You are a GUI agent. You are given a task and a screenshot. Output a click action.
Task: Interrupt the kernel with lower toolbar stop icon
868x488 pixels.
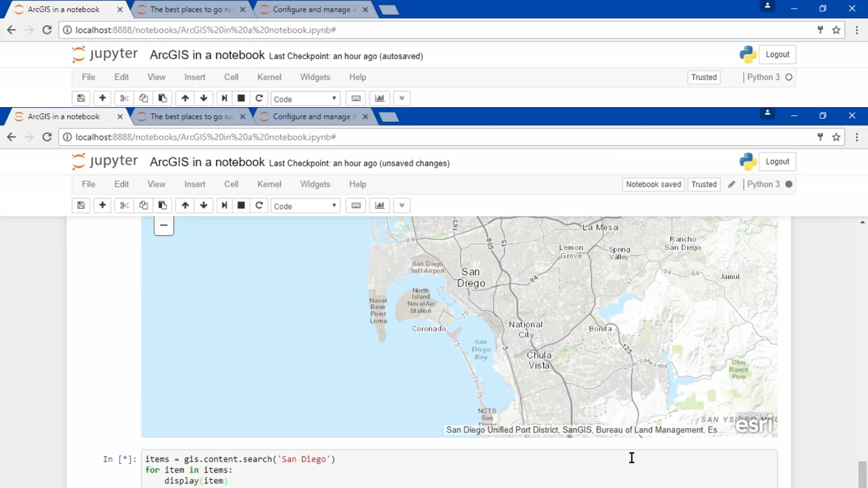(x=241, y=205)
